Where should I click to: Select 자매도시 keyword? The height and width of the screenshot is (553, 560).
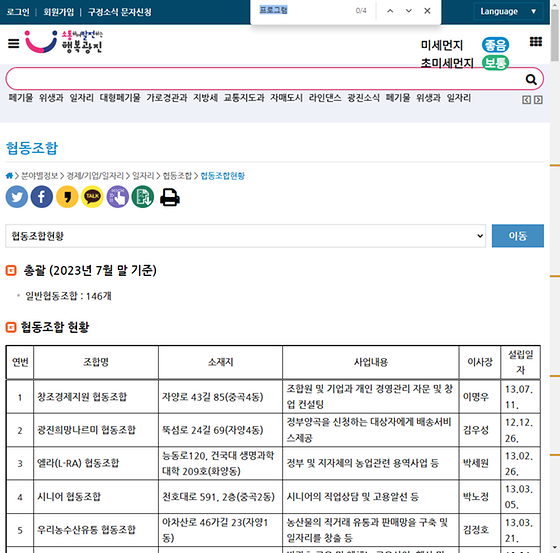286,98
